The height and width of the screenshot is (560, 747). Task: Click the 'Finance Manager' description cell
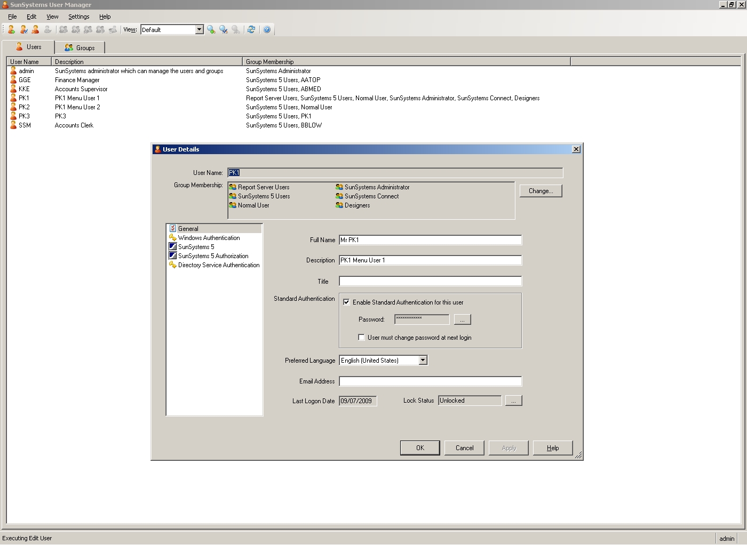pos(77,80)
